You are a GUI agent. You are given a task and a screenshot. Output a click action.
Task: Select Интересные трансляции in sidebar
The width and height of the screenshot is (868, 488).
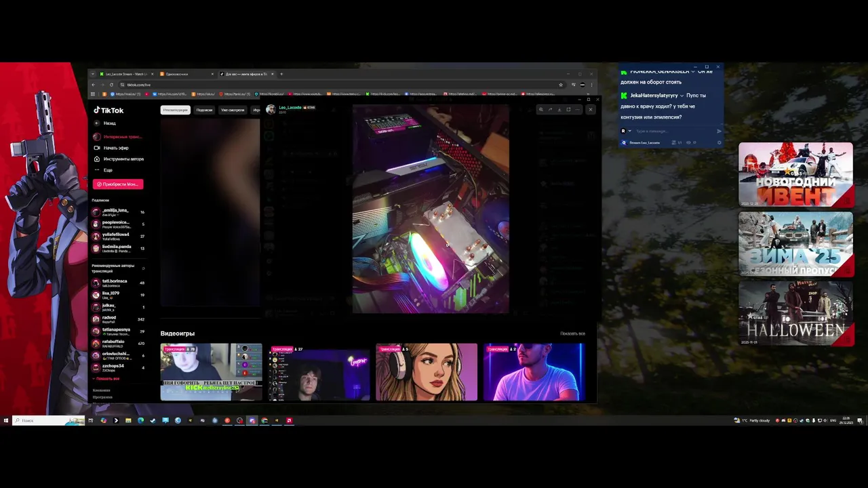pyautogui.click(x=118, y=137)
